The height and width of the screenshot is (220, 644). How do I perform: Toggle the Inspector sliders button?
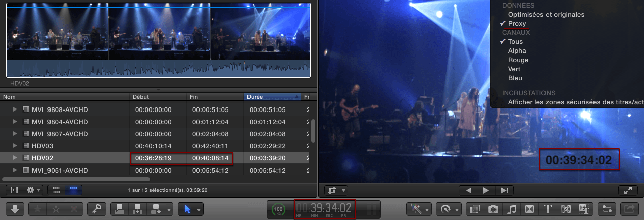(x=607, y=209)
